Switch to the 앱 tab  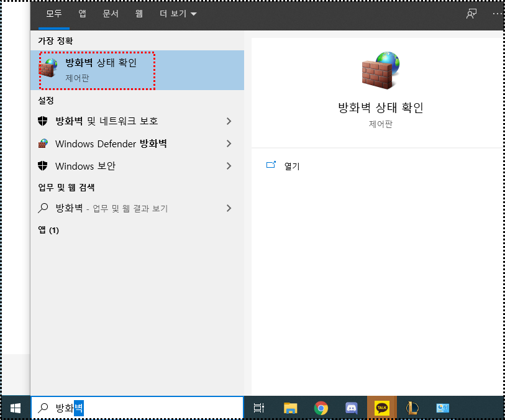(82, 14)
